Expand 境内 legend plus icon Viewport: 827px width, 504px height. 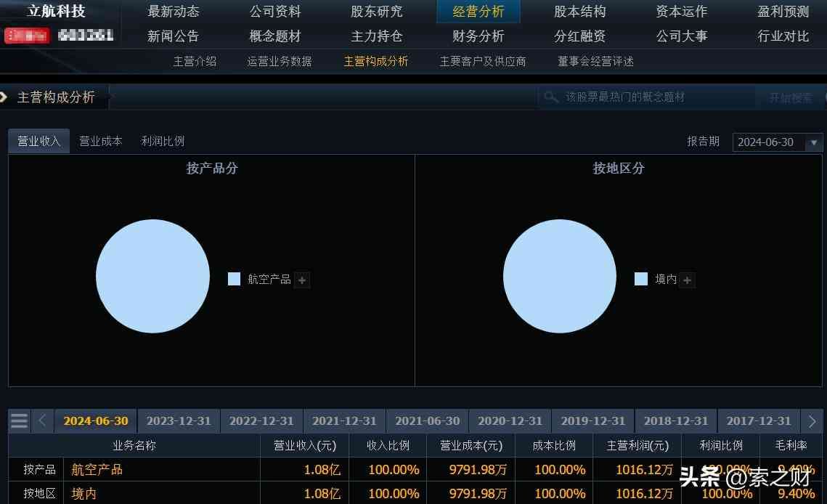coord(687,280)
